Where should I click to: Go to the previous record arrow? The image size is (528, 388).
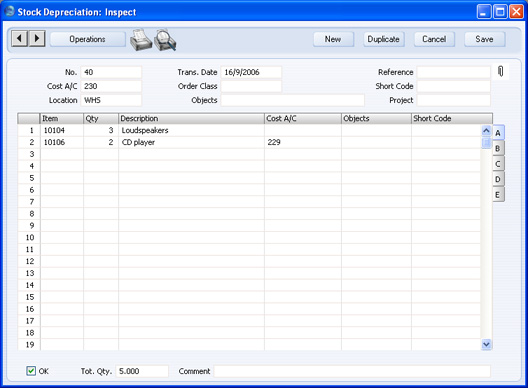20,39
